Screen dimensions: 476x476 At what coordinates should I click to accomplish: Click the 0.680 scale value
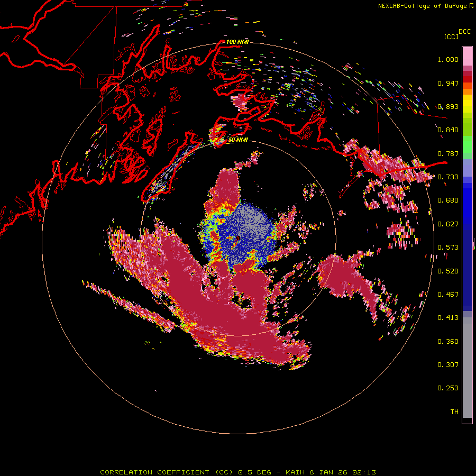(x=448, y=200)
